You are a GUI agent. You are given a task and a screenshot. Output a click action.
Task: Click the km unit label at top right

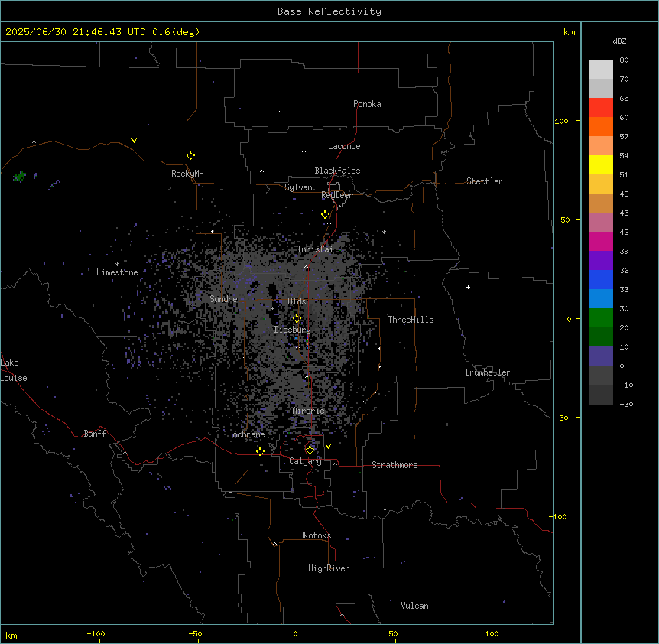point(570,32)
